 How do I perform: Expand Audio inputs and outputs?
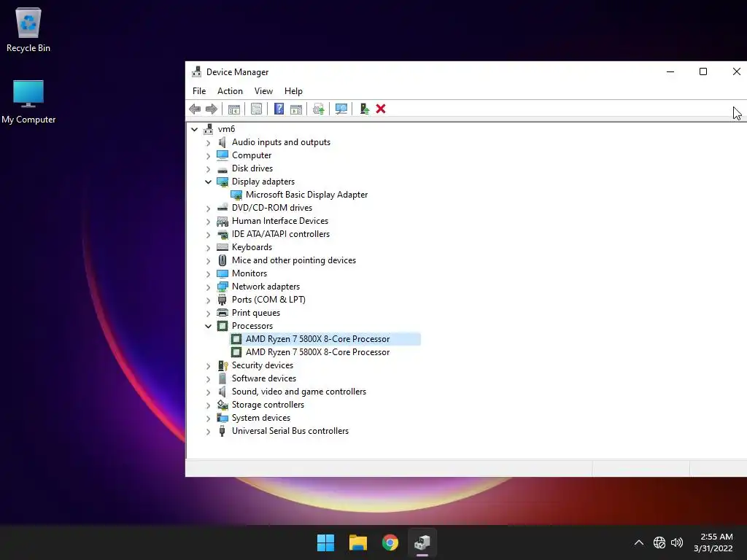[x=208, y=142]
